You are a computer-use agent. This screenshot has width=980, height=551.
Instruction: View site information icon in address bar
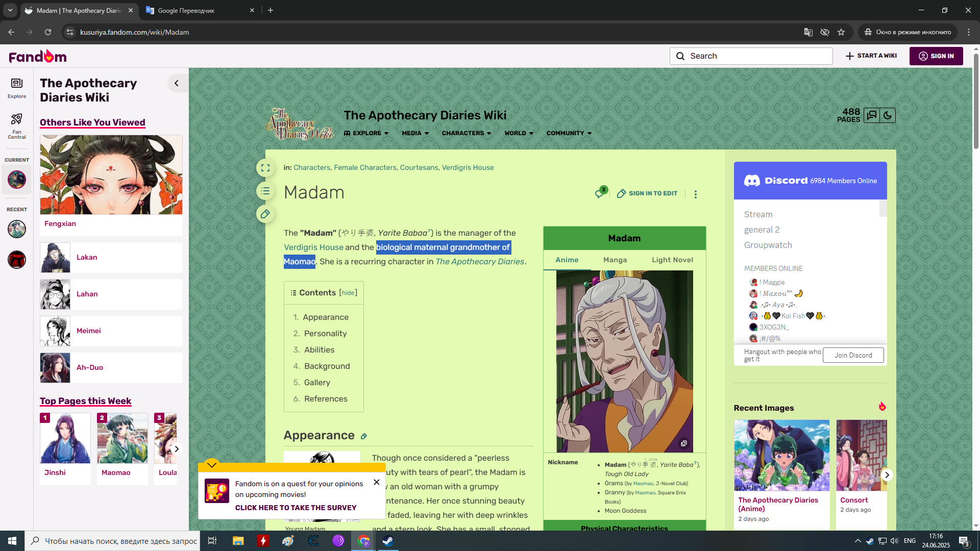point(70,32)
